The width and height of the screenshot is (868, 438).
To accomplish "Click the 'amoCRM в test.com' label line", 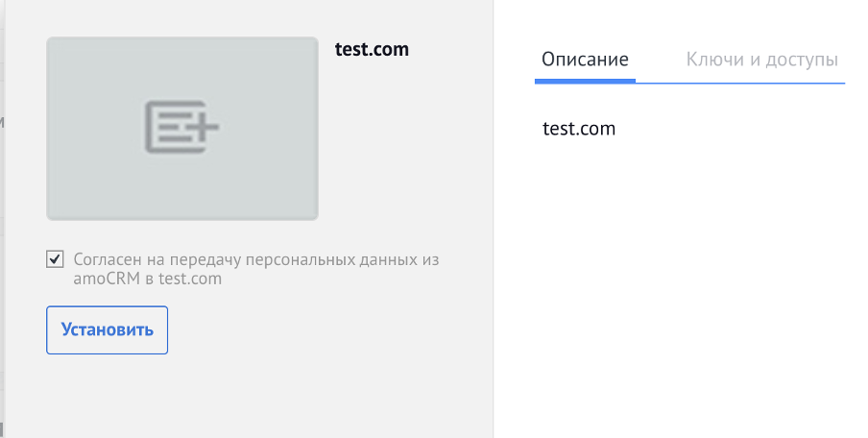I will 147,279.
